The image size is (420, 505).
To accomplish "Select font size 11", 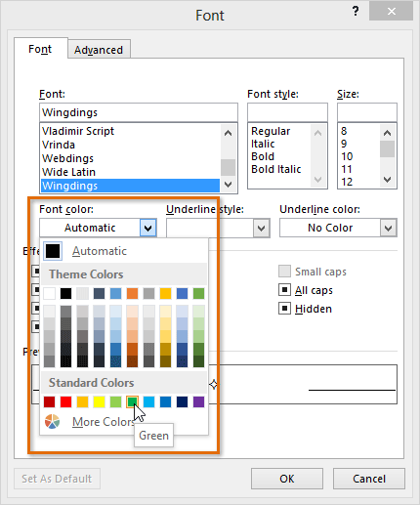I will pyautogui.click(x=347, y=169).
